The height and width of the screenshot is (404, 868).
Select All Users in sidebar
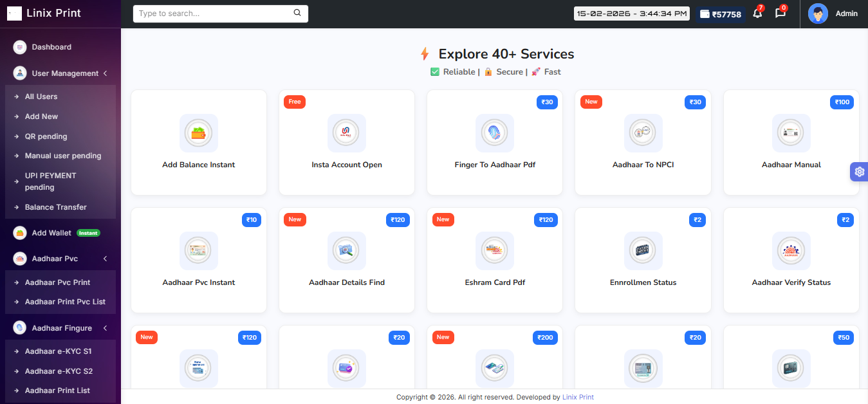41,96
